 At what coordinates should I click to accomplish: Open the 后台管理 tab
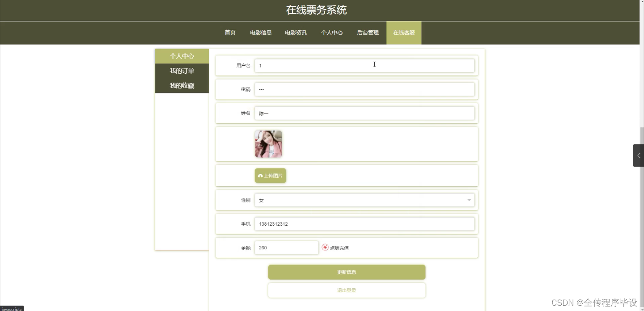(368, 32)
